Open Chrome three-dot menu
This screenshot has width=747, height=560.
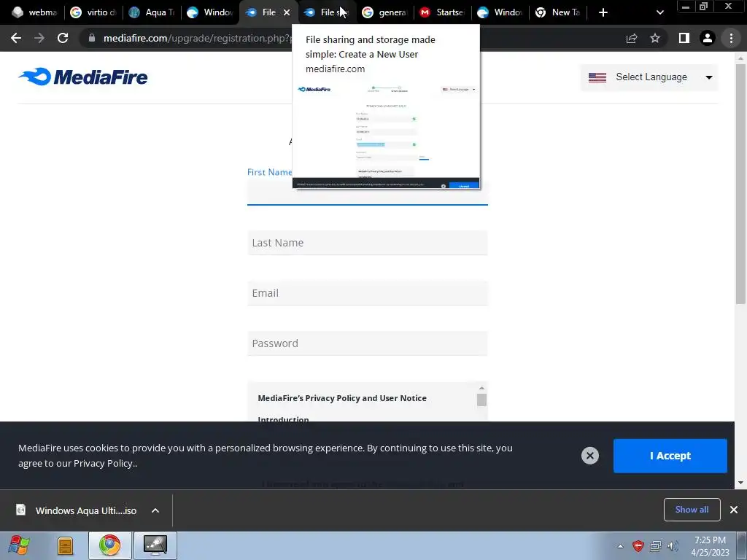(x=731, y=38)
